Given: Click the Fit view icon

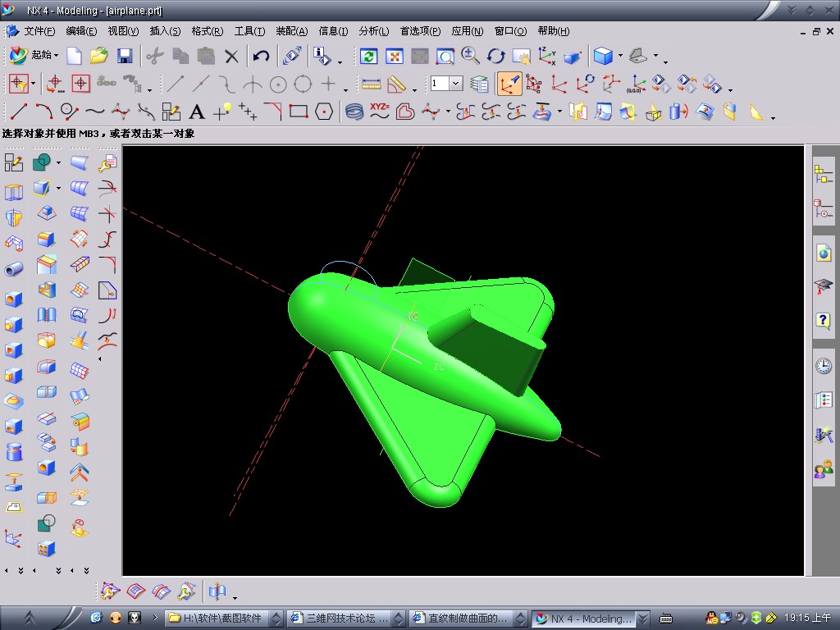Looking at the screenshot, I should tap(395, 56).
